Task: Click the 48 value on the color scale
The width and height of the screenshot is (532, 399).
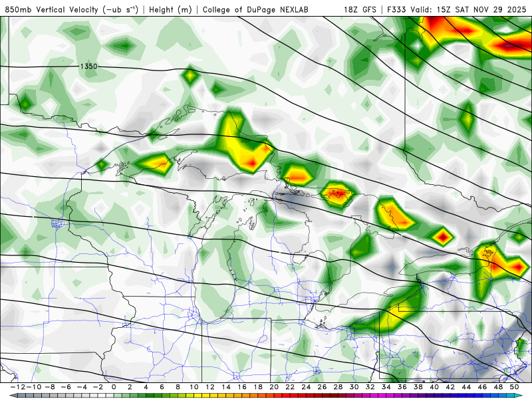Action: coord(498,387)
